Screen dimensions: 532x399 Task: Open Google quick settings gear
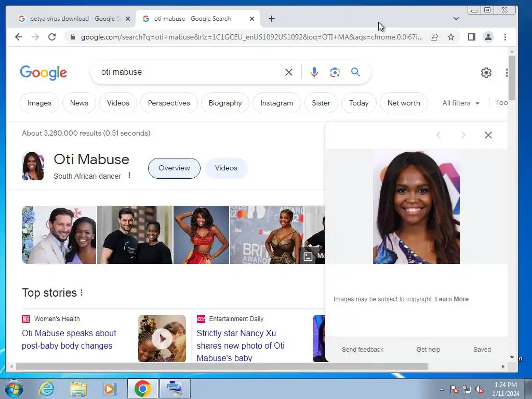(486, 72)
